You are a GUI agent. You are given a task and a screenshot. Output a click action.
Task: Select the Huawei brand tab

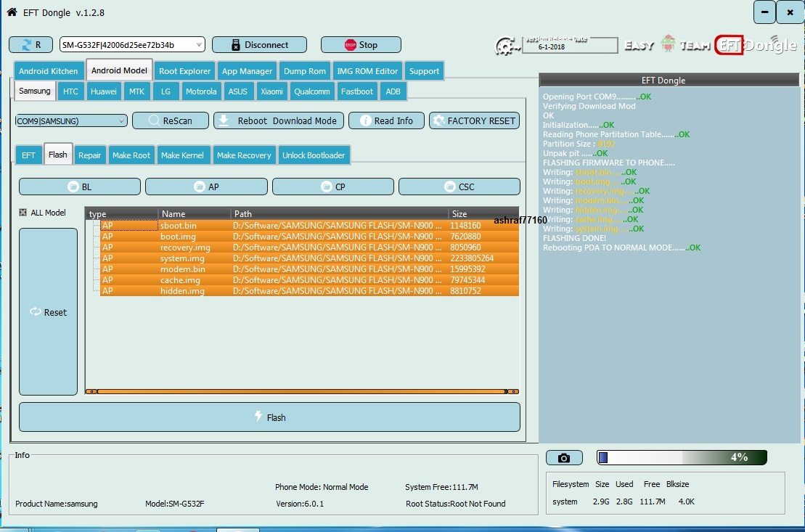point(104,91)
